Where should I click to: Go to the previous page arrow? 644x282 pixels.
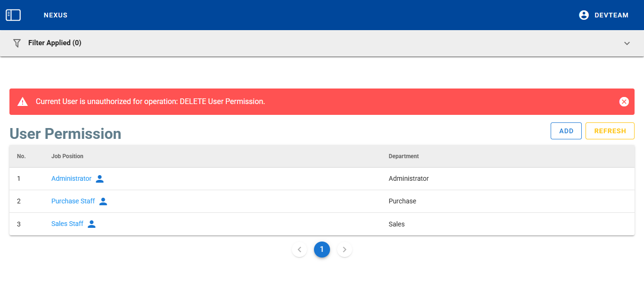point(299,250)
